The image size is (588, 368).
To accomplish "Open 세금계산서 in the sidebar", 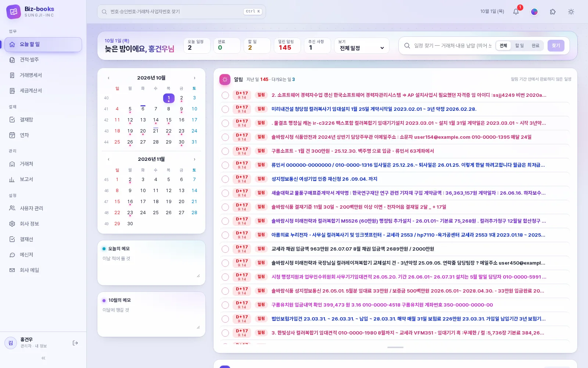I will 43,91.
